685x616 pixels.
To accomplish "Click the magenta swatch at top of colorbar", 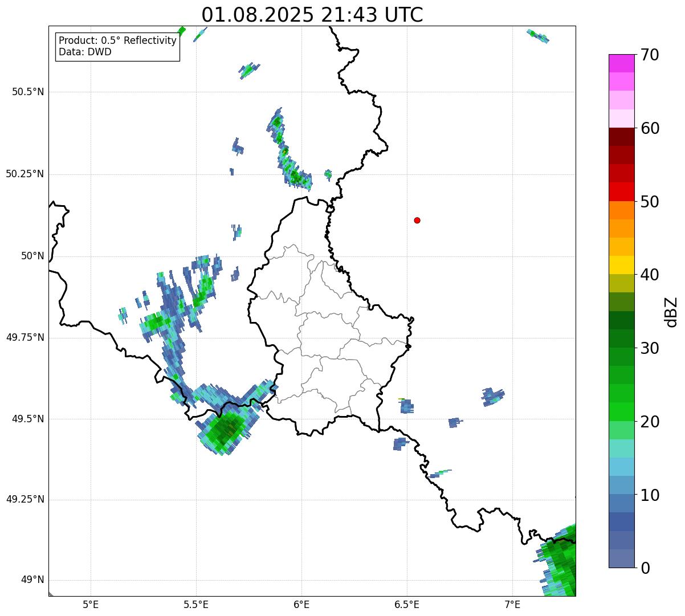I will click(x=621, y=63).
